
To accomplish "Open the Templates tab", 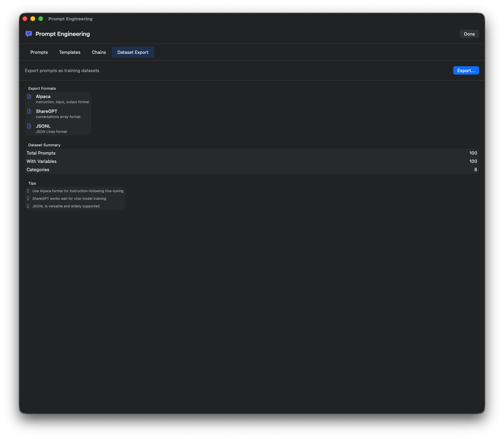I will point(70,52).
